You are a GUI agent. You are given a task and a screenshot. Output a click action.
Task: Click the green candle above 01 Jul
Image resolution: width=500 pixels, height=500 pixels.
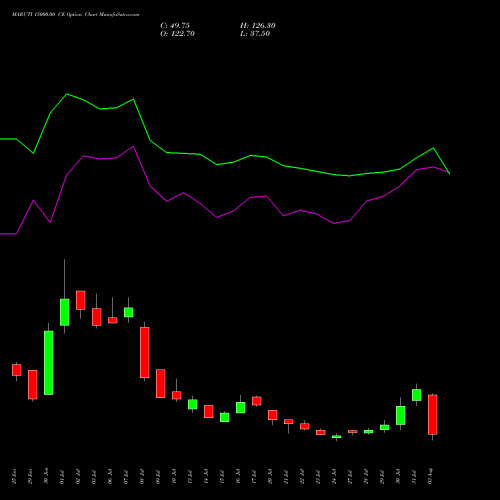coord(65,312)
